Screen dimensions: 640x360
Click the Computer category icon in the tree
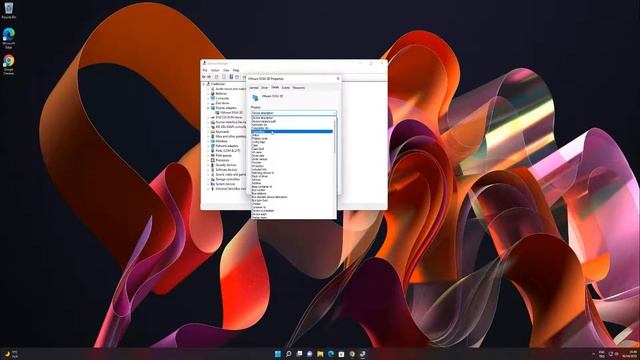pyautogui.click(x=213, y=98)
